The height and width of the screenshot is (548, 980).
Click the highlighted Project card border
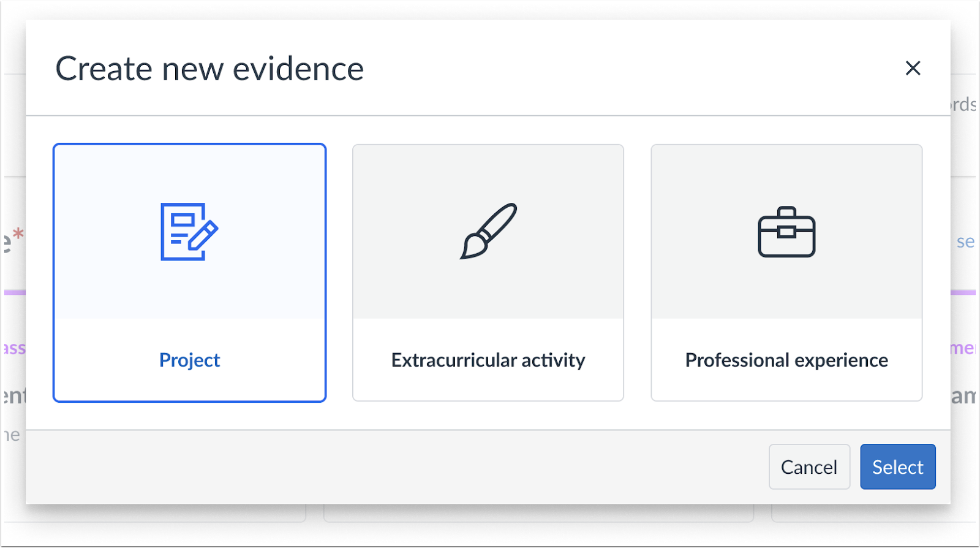coord(189,145)
